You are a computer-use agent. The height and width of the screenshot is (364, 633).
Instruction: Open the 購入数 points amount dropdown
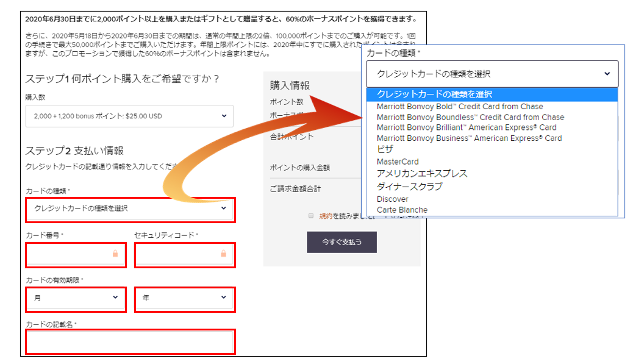pos(129,116)
